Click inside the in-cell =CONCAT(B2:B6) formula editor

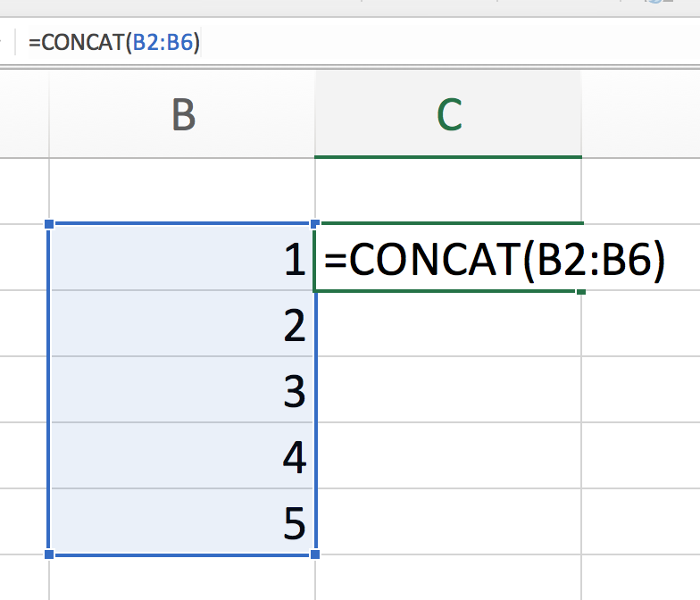coord(495,259)
